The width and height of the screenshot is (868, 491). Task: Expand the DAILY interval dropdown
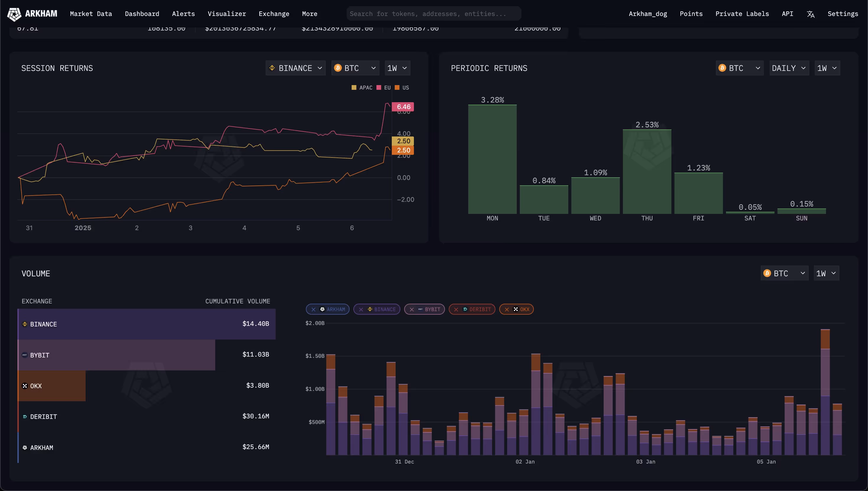(x=789, y=68)
